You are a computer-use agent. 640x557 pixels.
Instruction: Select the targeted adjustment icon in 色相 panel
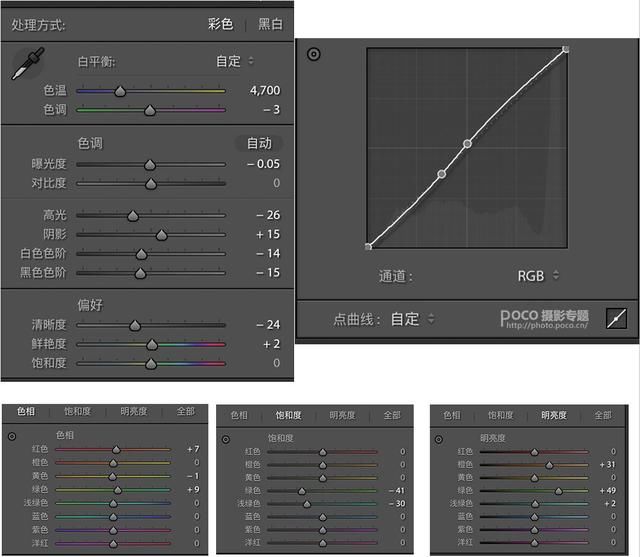(x=12, y=436)
